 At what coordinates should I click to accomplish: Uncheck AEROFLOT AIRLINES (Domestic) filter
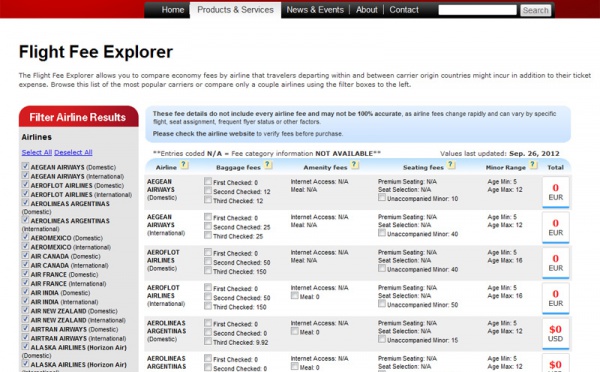[26, 184]
